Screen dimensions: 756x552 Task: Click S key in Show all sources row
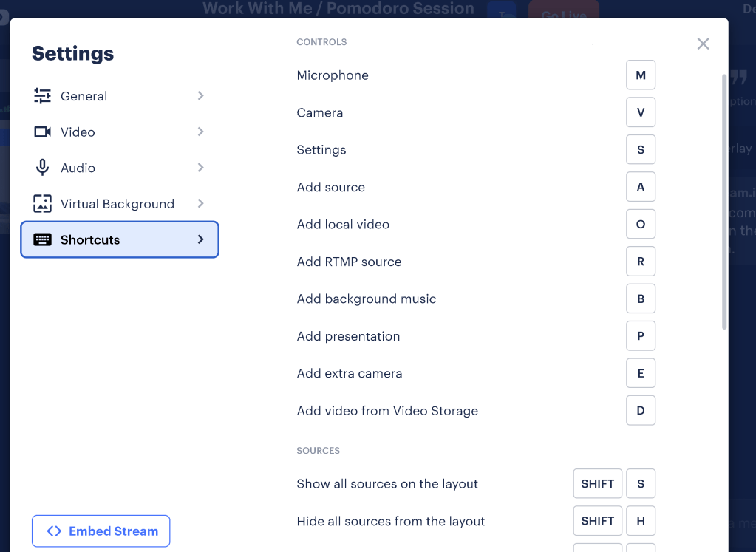click(x=640, y=483)
